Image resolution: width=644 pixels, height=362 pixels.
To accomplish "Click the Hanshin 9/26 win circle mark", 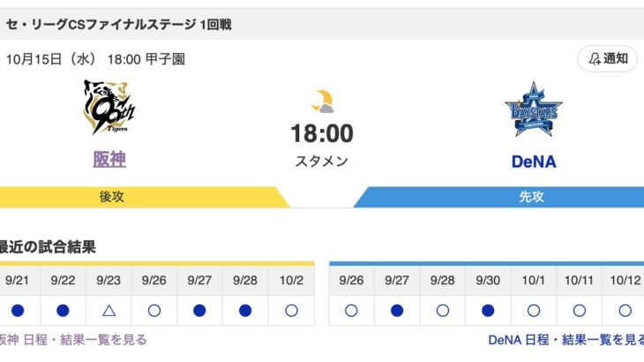I will pos(154,311).
